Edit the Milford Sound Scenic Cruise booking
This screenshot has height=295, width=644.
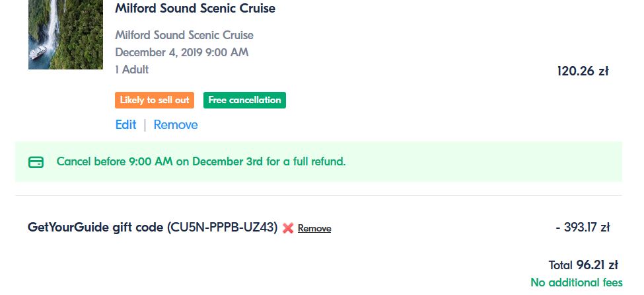125,124
